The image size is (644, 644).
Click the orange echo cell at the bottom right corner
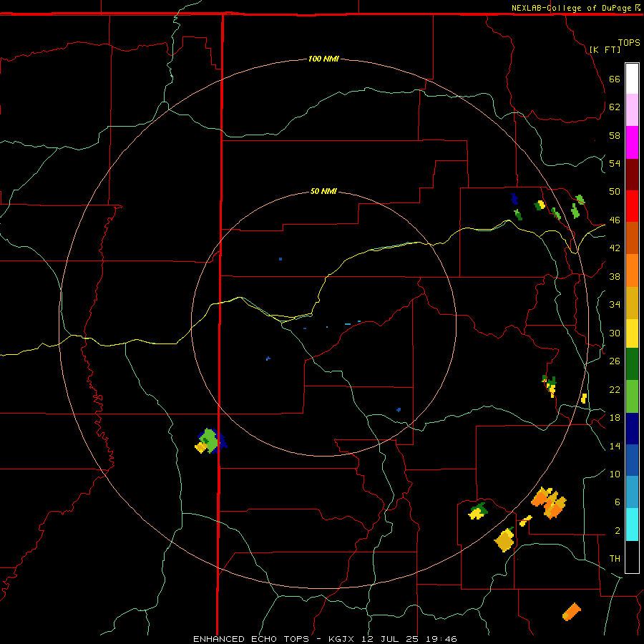tap(571, 612)
